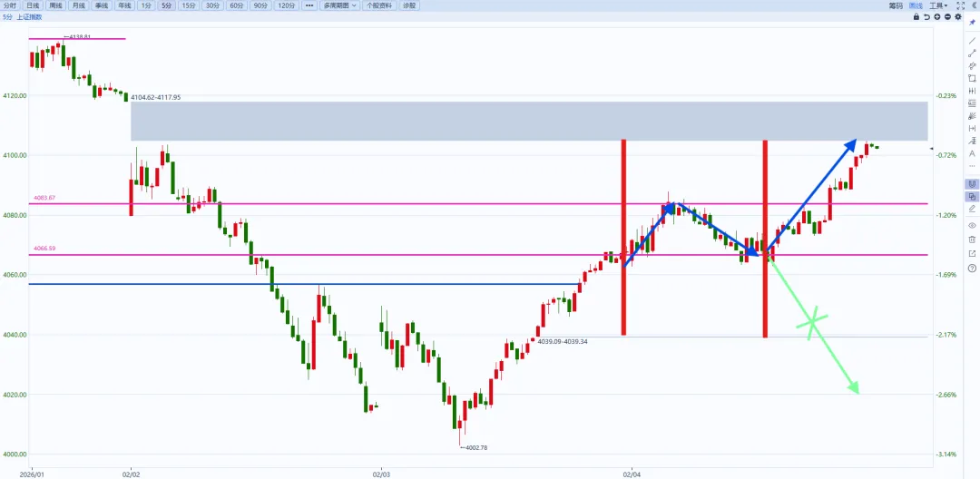Select the rectangle drawing tool
Image resolution: width=980 pixels, height=479 pixels.
click(972, 78)
